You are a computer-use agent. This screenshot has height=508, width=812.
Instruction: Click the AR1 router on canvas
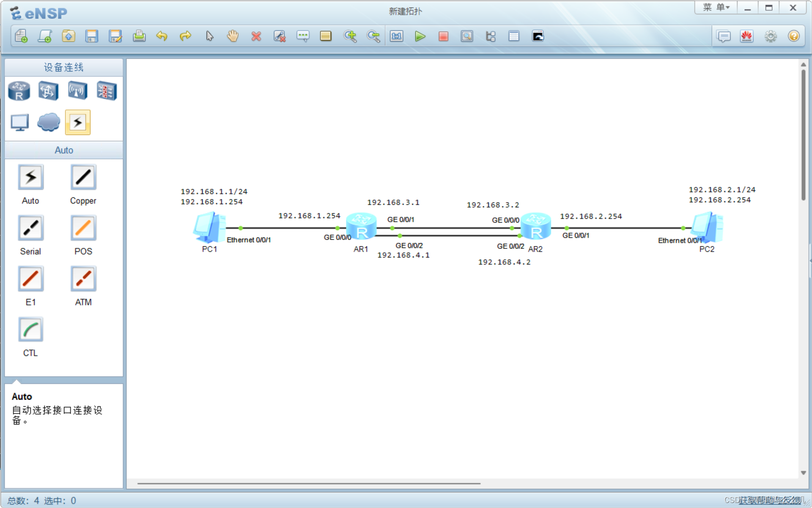point(361,227)
